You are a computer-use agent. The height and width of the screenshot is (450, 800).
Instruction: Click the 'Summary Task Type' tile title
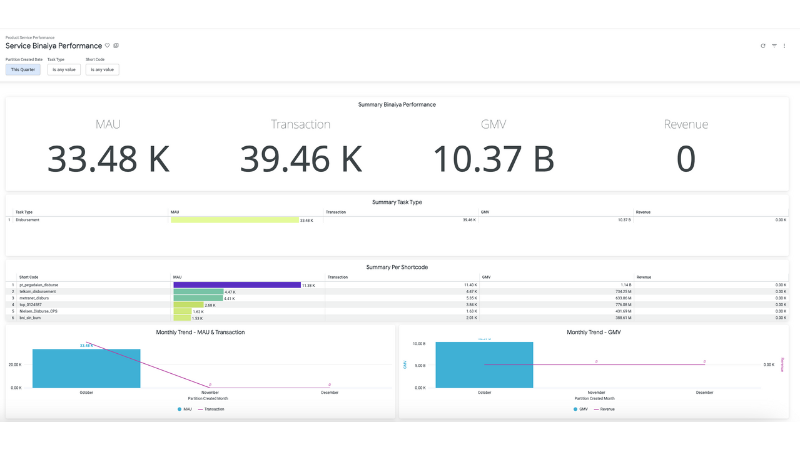point(397,202)
